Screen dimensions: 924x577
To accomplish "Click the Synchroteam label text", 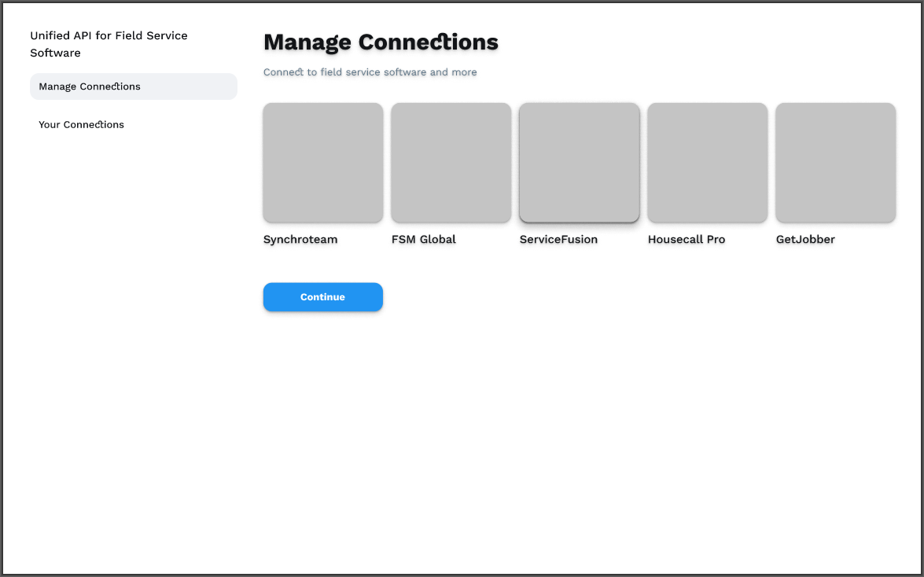I will pyautogui.click(x=300, y=239).
